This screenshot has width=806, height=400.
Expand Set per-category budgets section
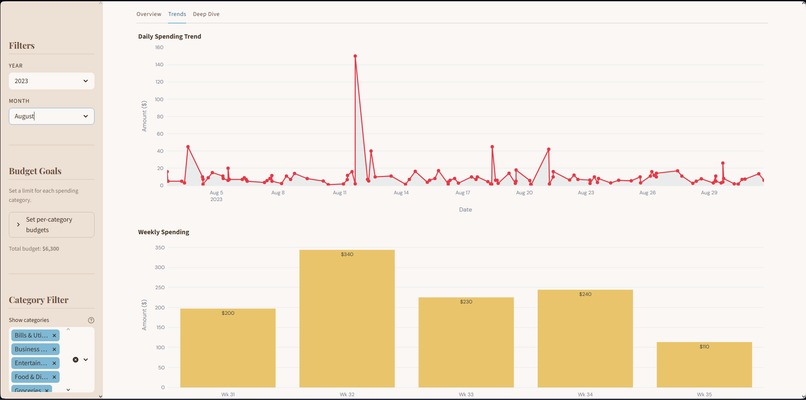tap(51, 225)
